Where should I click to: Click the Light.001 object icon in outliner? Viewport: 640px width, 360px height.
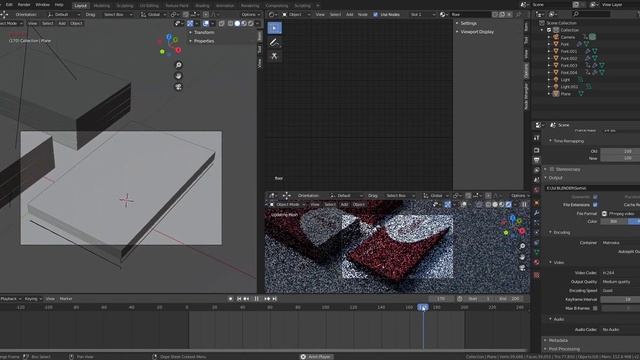[x=556, y=87]
